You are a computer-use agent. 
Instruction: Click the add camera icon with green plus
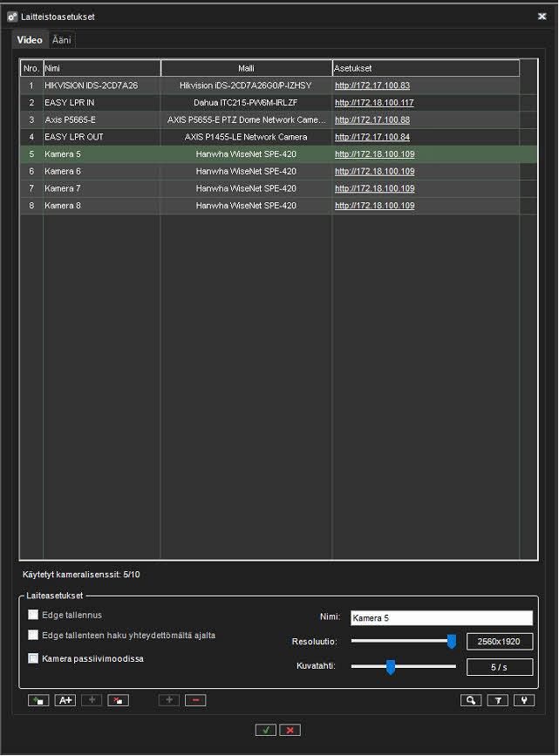click(38, 700)
